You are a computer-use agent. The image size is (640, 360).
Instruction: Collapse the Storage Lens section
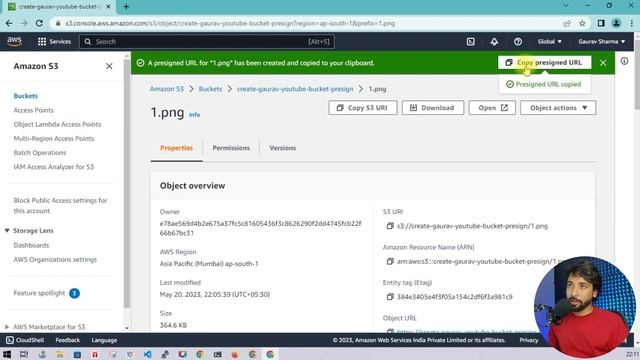(7, 231)
